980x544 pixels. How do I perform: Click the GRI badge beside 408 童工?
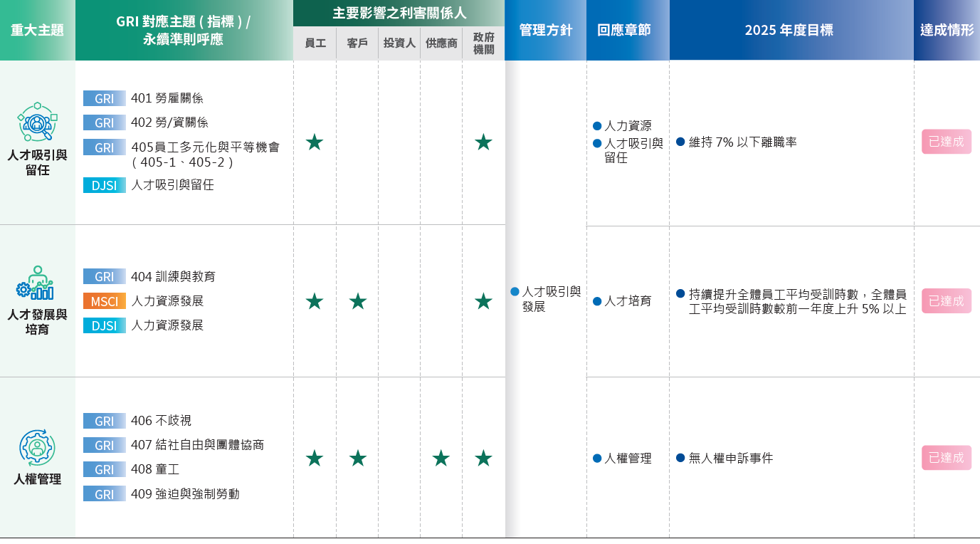point(105,469)
